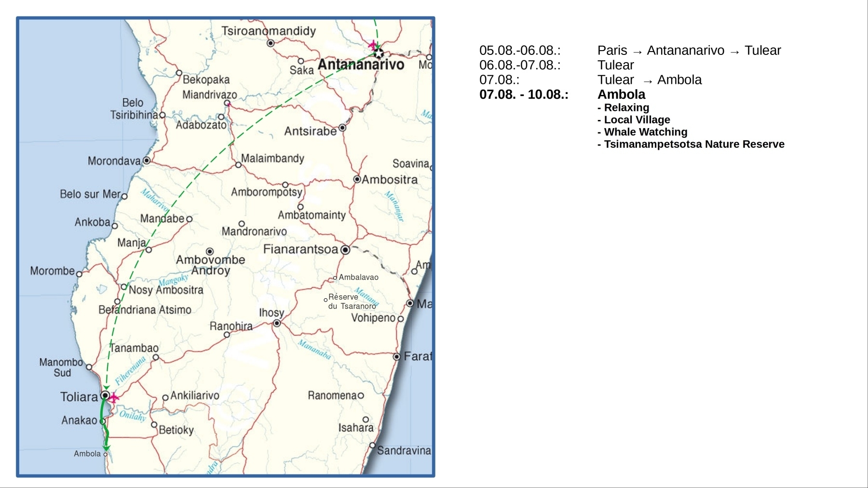The image size is (868, 488).
Task: Click the pink airplane icon beside Toliara
Action: [114, 397]
